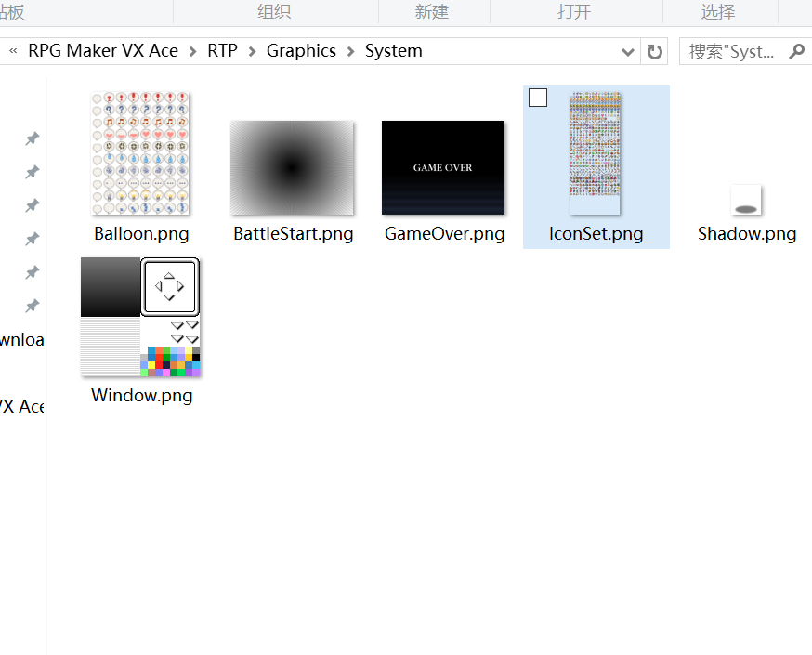Expand the chevron after RTP
This screenshot has width=812, height=655.
click(252, 51)
